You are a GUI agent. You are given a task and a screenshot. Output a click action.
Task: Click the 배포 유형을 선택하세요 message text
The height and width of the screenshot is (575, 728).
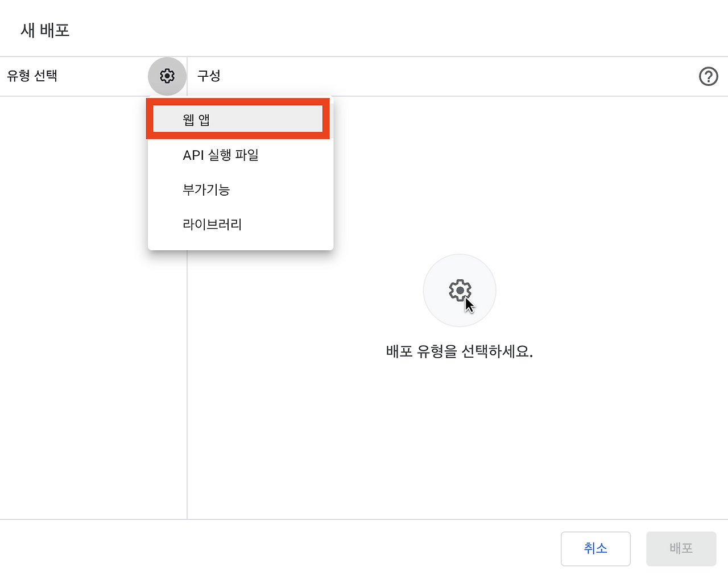pos(460,351)
